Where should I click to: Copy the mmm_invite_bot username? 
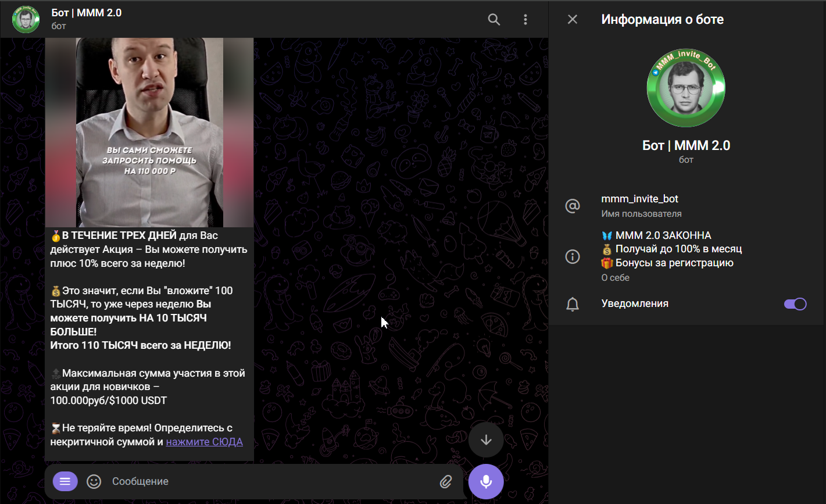[639, 199]
